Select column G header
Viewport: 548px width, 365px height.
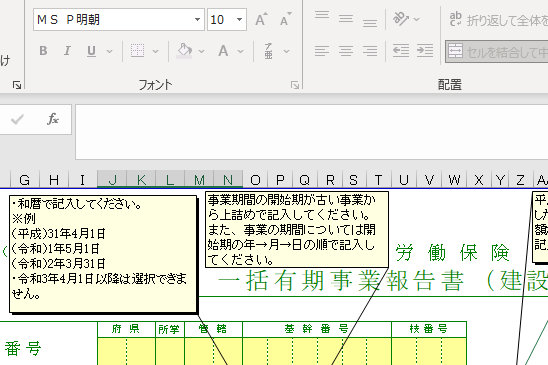[25, 180]
